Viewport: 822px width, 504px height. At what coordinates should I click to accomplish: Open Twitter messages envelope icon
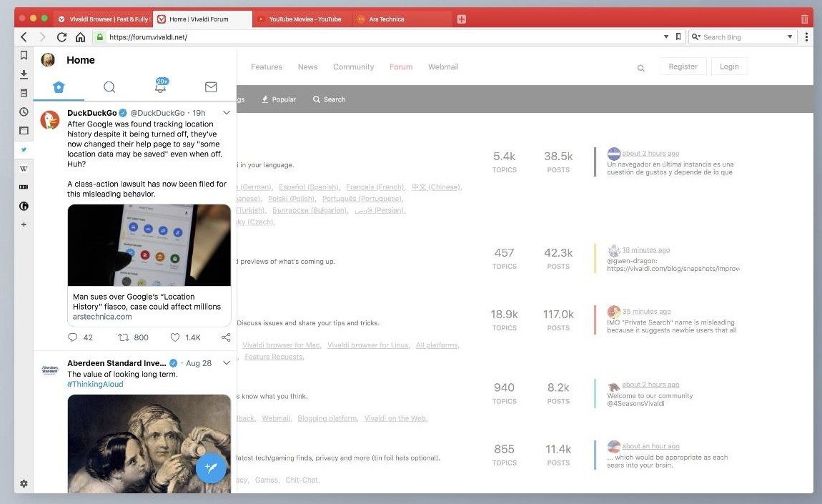pos(211,87)
